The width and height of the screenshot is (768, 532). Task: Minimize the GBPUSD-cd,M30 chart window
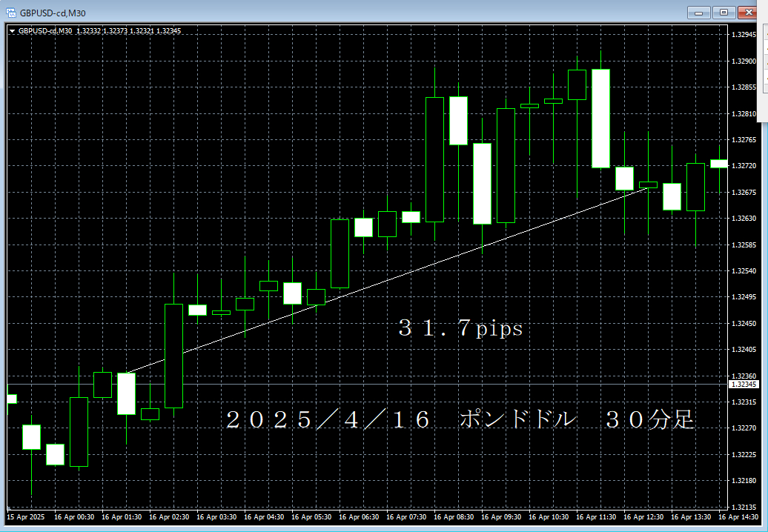[699, 13]
